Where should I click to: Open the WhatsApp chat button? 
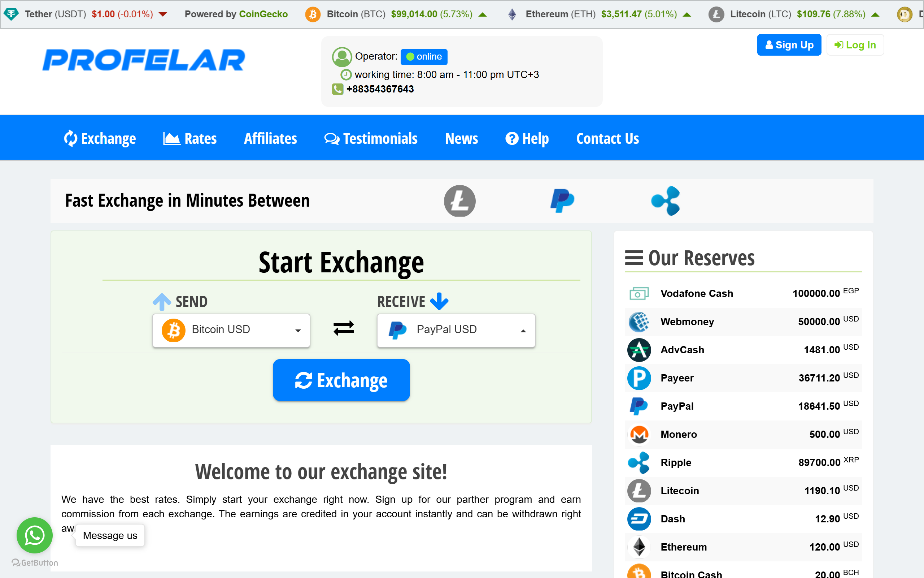tap(34, 535)
